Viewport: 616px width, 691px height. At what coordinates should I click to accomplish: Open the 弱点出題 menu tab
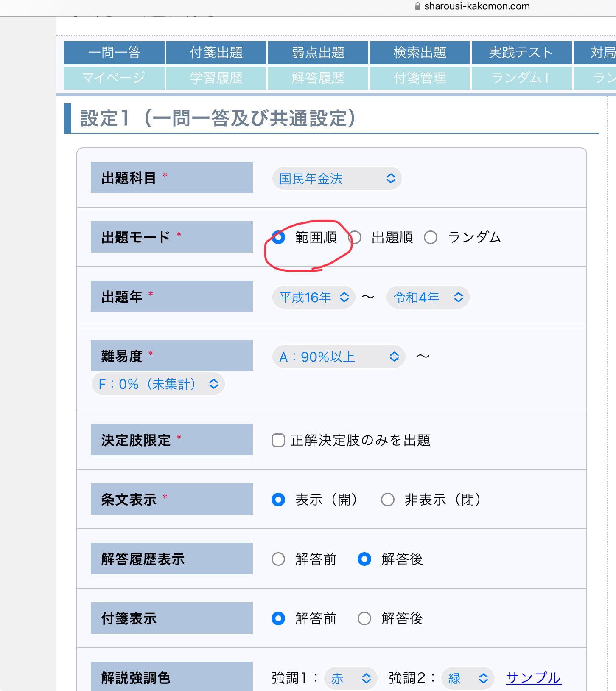click(x=318, y=53)
